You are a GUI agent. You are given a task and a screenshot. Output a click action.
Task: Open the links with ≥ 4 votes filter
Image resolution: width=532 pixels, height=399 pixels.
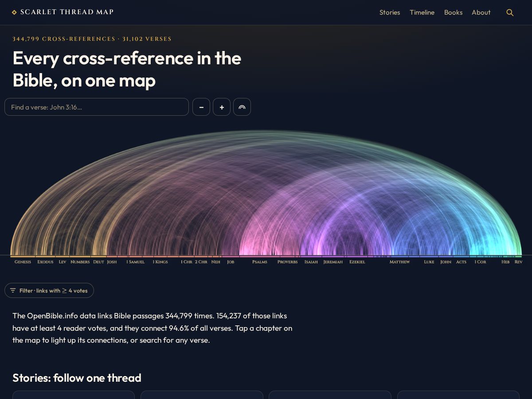click(x=49, y=290)
